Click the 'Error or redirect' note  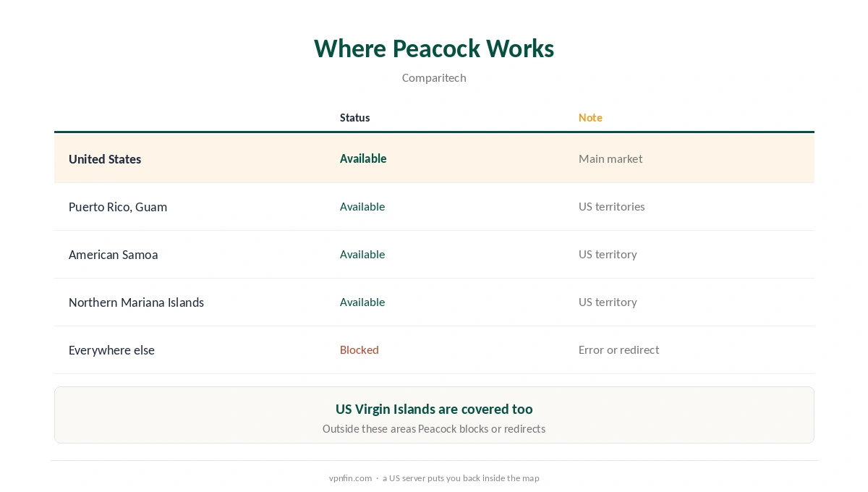point(619,349)
